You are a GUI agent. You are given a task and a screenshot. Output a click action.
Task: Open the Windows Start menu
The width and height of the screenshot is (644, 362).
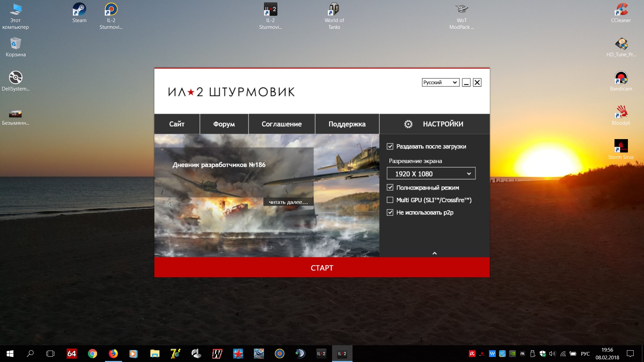pyautogui.click(x=10, y=354)
